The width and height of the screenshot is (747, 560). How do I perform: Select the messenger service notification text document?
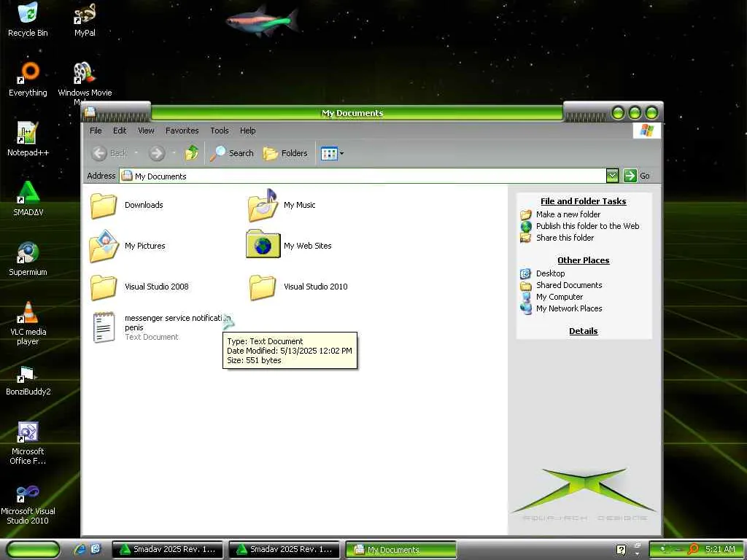[x=162, y=327]
